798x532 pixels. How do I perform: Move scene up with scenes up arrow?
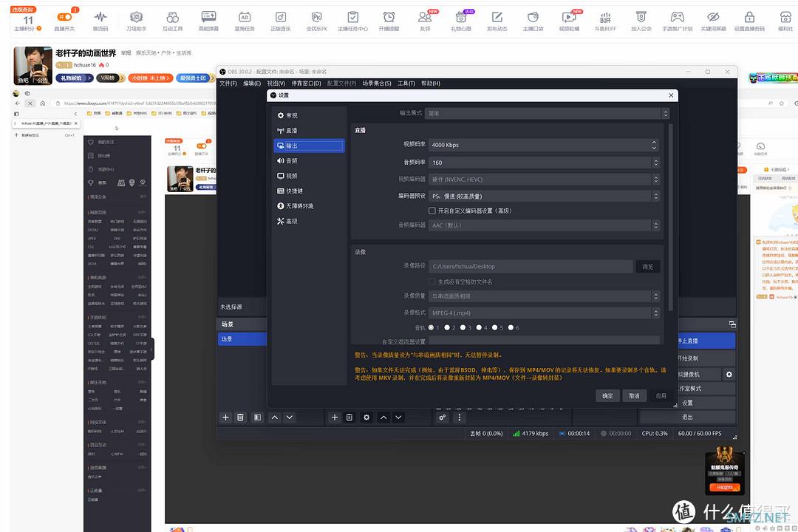pos(274,417)
